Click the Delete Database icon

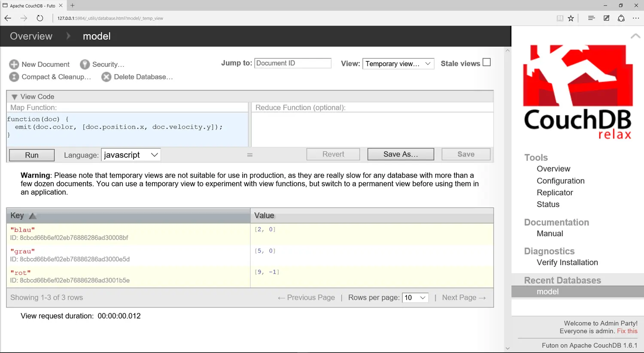(106, 77)
